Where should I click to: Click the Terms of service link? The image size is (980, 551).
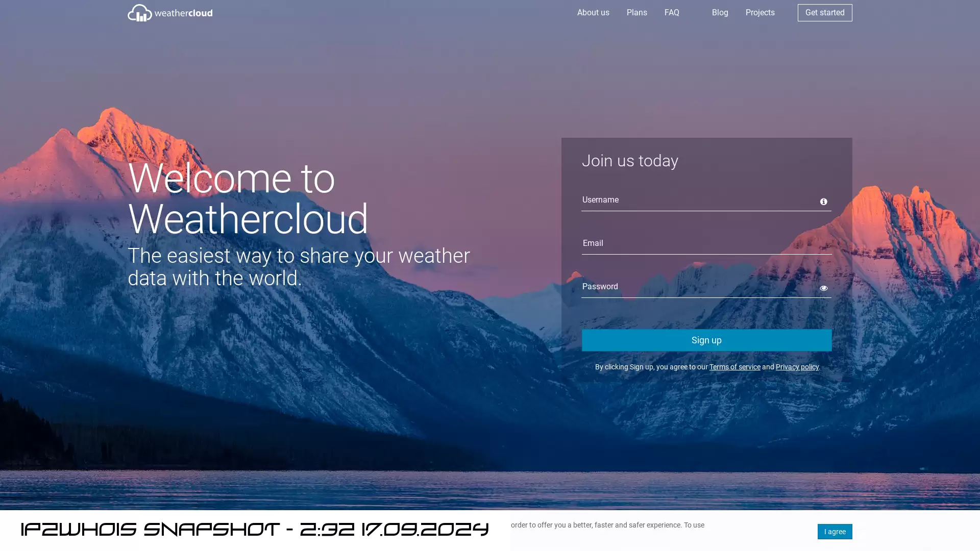pos(735,367)
